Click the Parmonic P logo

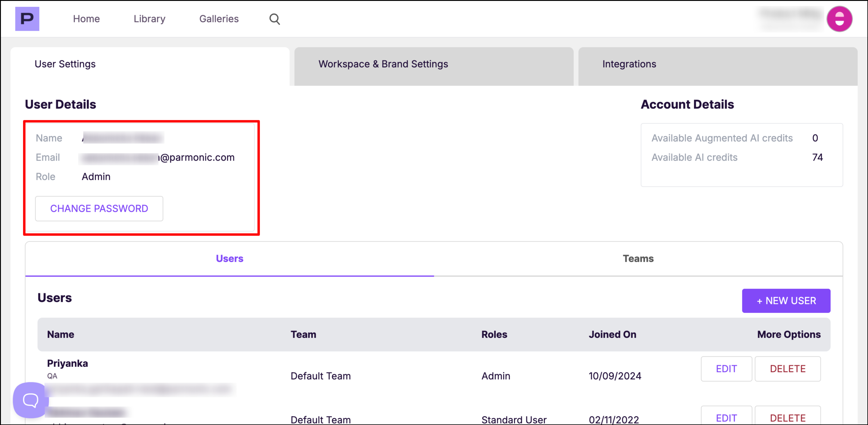click(27, 19)
